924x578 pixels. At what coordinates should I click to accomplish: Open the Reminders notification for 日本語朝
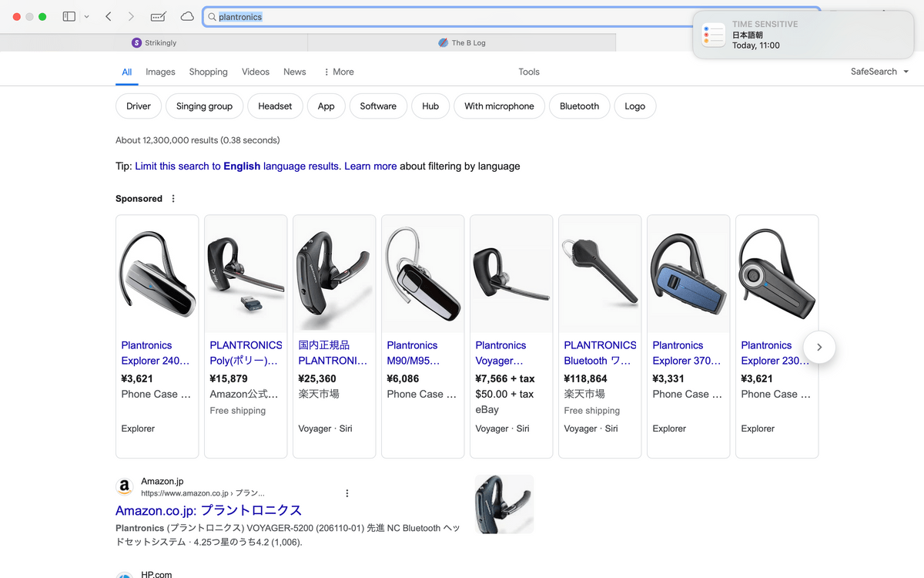tap(802, 35)
